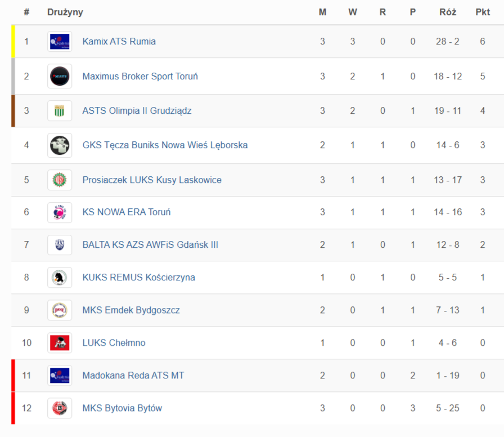Image resolution: width=504 pixels, height=437 pixels.
Task: Open GKS Tęcza Buniks Nowa Wieś Lęborska link
Action: (x=165, y=145)
